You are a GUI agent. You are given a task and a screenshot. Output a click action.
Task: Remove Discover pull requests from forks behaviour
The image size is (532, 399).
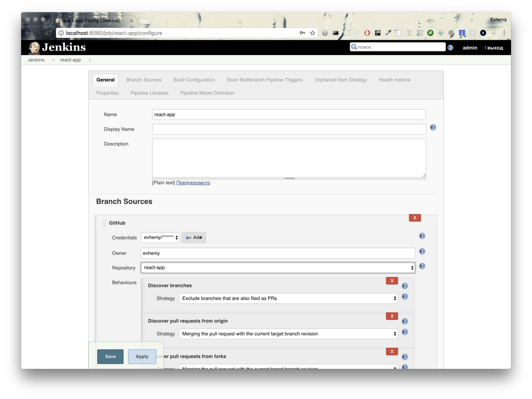point(392,351)
